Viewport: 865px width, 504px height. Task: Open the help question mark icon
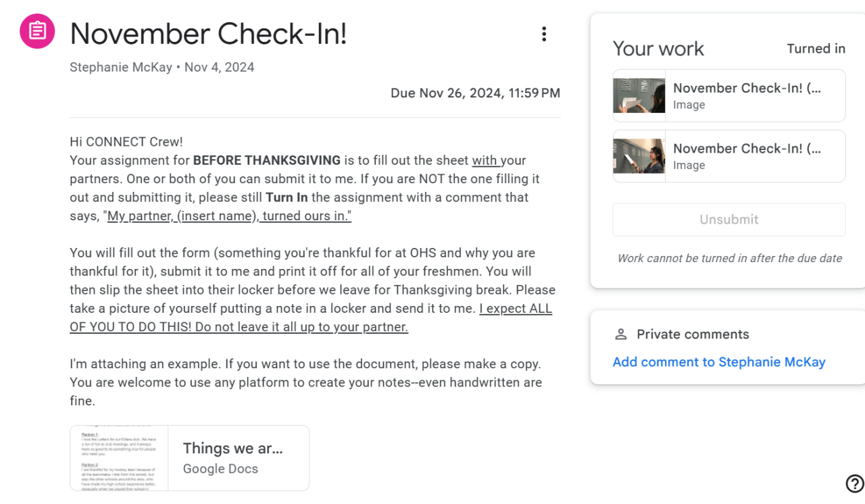pos(854,483)
